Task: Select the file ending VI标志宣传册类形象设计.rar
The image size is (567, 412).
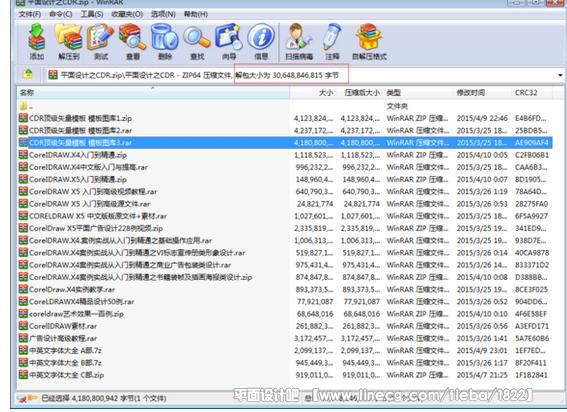Action: (x=137, y=252)
